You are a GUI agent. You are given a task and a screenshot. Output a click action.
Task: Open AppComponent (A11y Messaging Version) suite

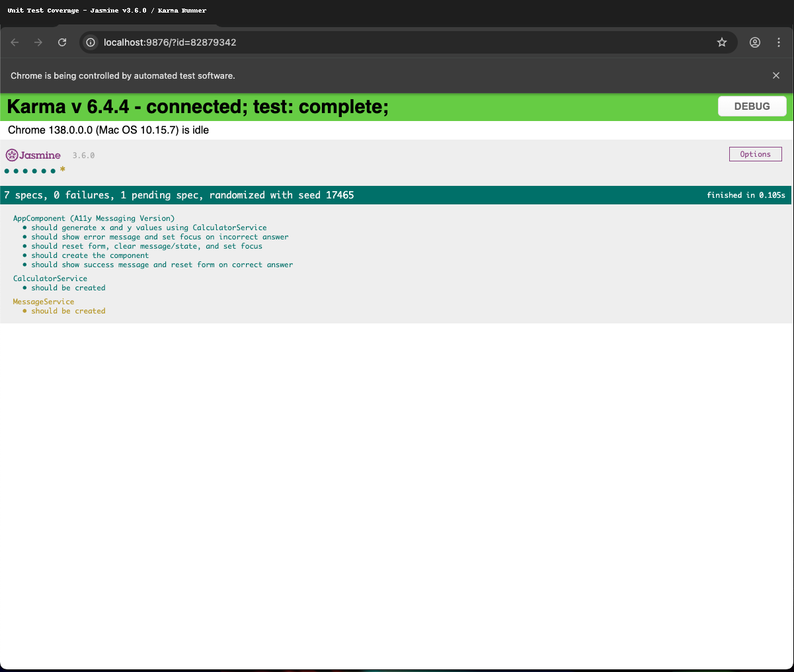[x=94, y=218]
